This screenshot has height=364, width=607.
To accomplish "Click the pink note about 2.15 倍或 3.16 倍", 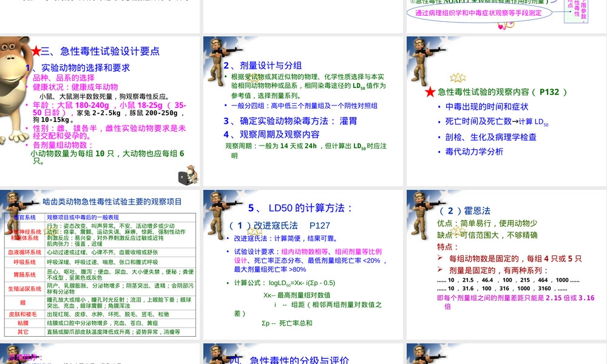I will (x=515, y=302).
